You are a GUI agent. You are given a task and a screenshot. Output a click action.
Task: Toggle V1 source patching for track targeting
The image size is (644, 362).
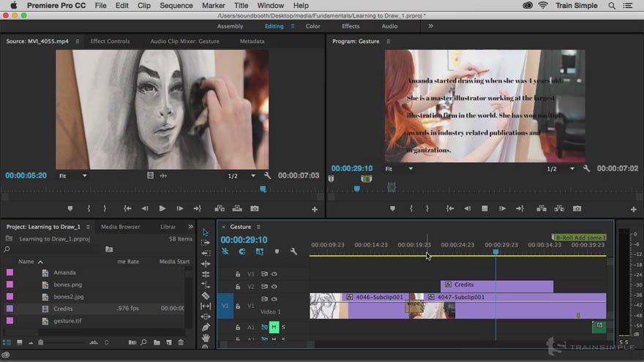pyautogui.click(x=225, y=306)
